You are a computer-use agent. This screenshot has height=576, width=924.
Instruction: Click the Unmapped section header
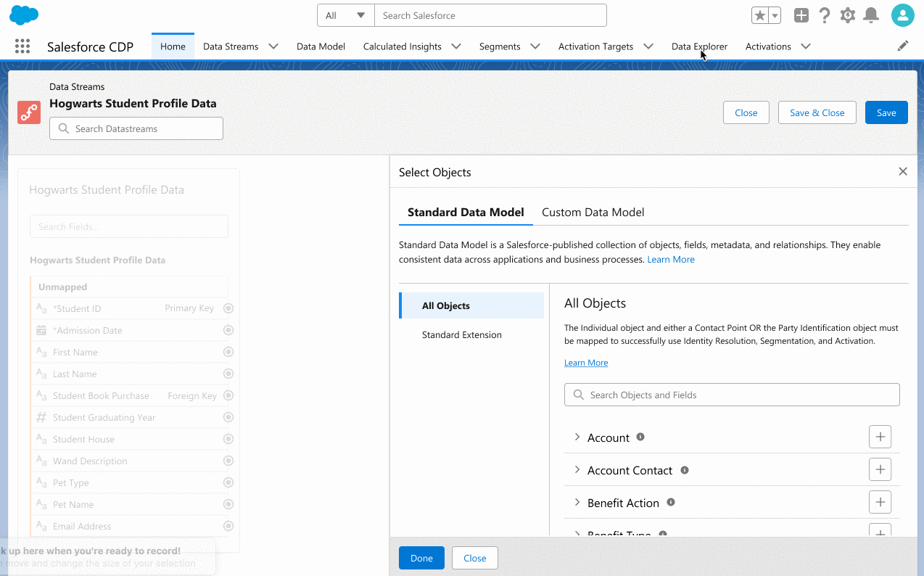[x=130, y=287]
